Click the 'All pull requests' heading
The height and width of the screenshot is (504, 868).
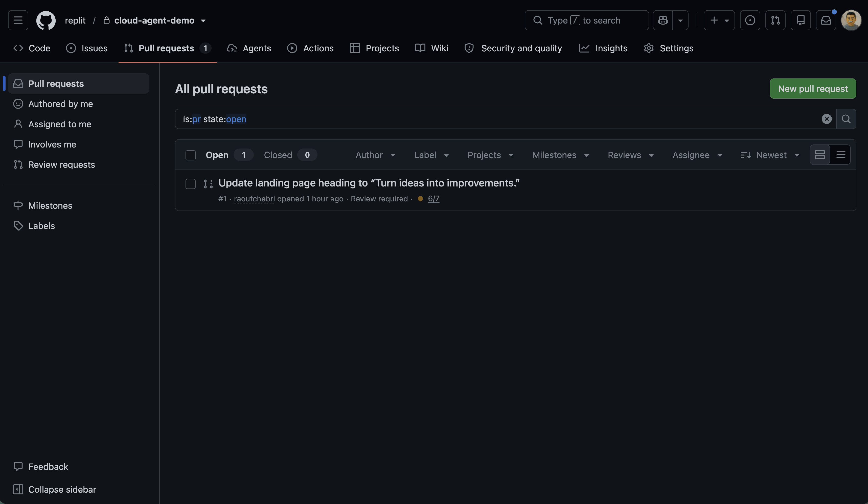(x=221, y=89)
